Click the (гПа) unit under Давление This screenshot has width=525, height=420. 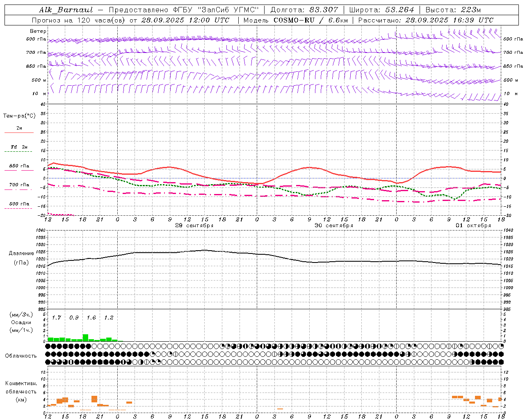click(21, 262)
